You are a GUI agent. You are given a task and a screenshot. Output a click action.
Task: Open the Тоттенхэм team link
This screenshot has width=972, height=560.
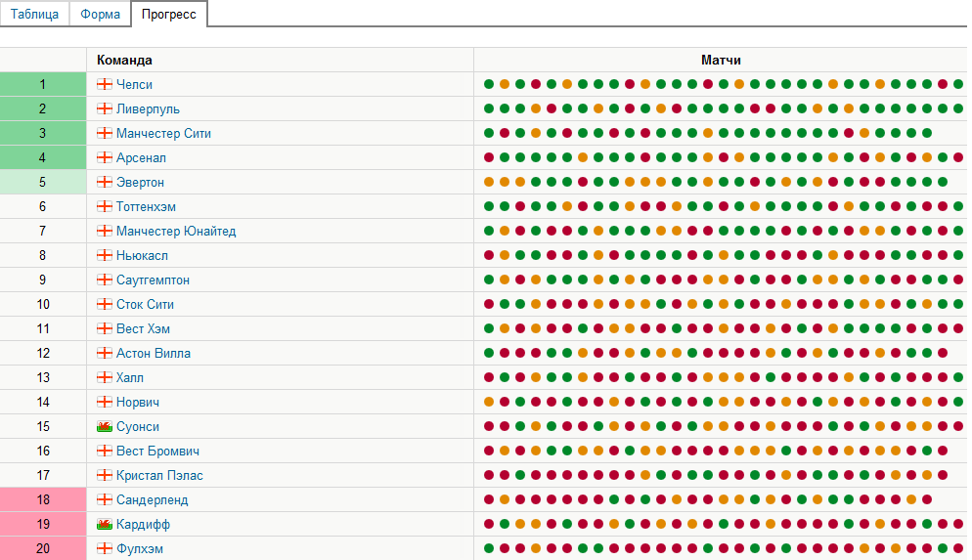[146, 207]
